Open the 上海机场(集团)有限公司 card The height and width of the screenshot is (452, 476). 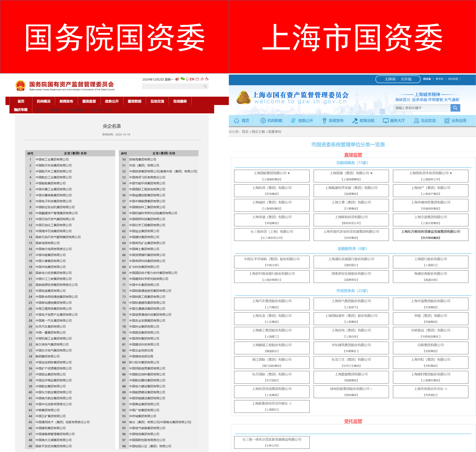271,191
